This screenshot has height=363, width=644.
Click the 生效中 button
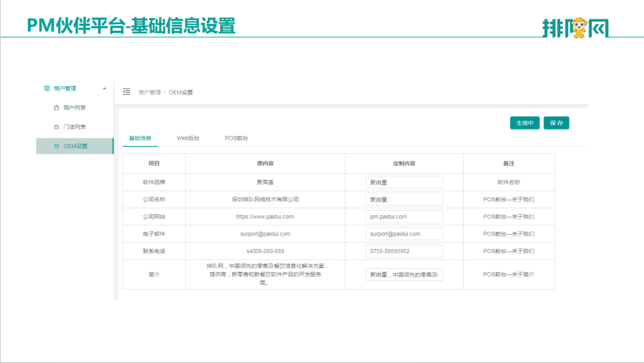coord(525,123)
